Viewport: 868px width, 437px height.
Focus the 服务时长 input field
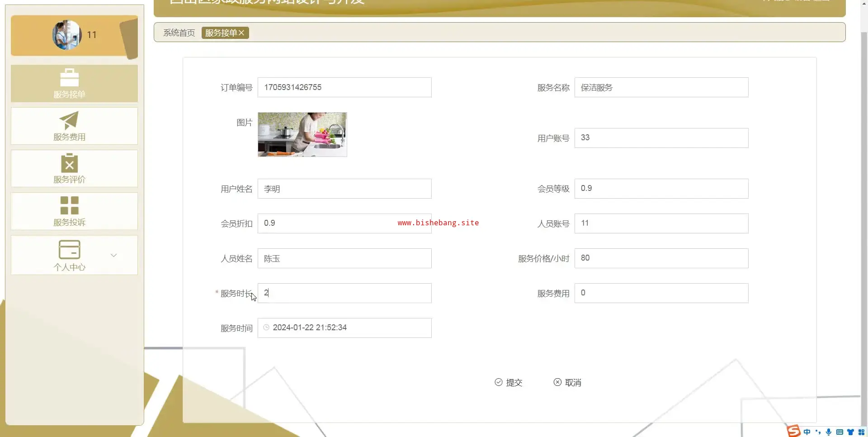pos(344,293)
